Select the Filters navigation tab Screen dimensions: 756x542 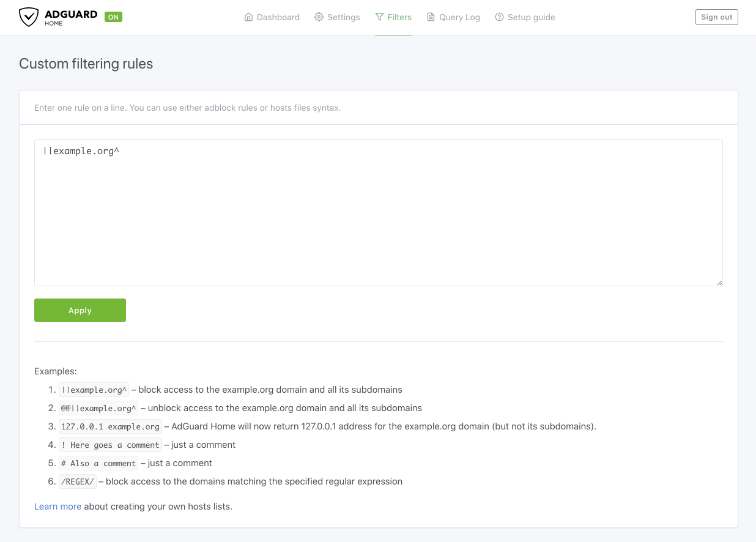point(399,17)
